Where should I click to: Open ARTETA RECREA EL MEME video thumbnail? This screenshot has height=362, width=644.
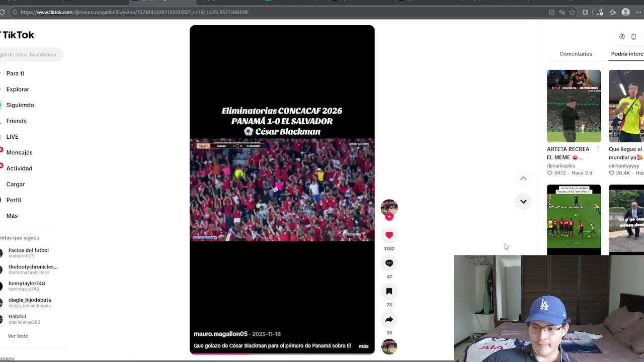[x=574, y=106]
